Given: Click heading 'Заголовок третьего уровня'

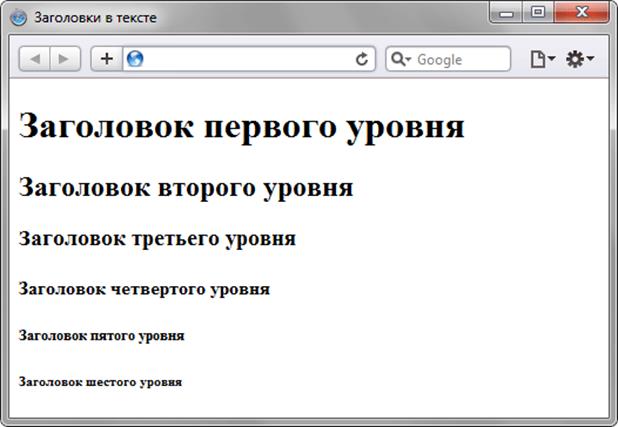Looking at the screenshot, I should (157, 239).
